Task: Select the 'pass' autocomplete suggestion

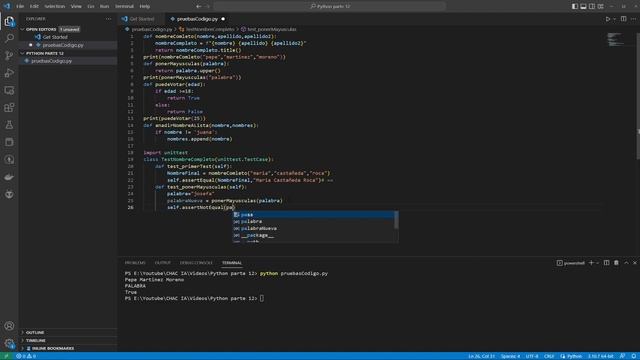Action: 313,215
